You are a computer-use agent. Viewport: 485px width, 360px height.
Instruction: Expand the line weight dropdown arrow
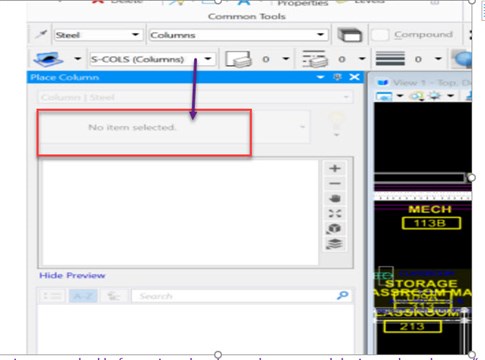(x=438, y=59)
